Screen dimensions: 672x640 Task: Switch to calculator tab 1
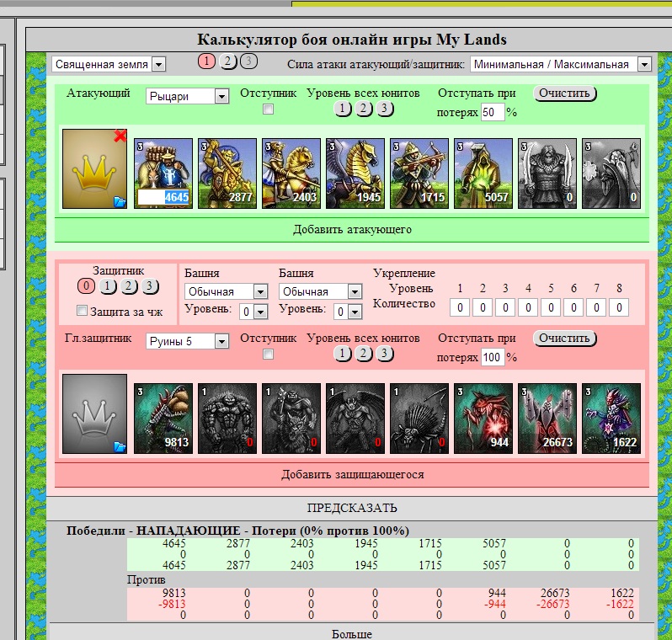[206, 61]
